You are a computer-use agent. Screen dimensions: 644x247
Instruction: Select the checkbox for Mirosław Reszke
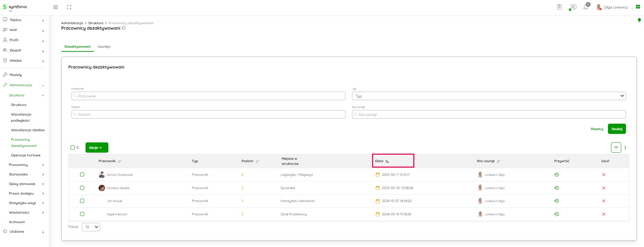(x=82, y=188)
